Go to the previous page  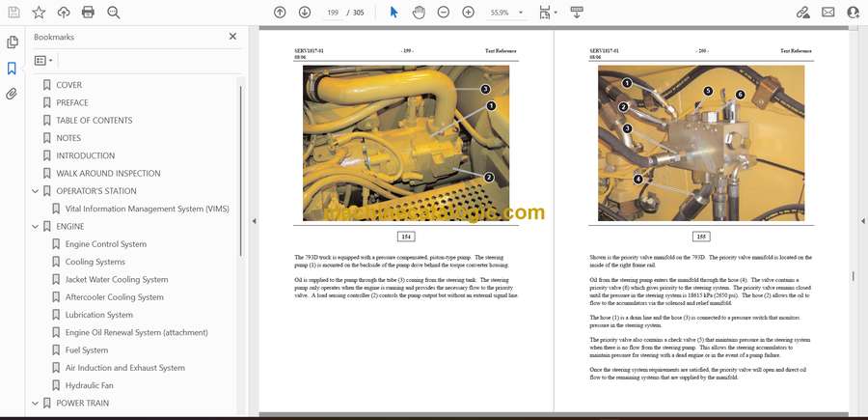pyautogui.click(x=280, y=13)
